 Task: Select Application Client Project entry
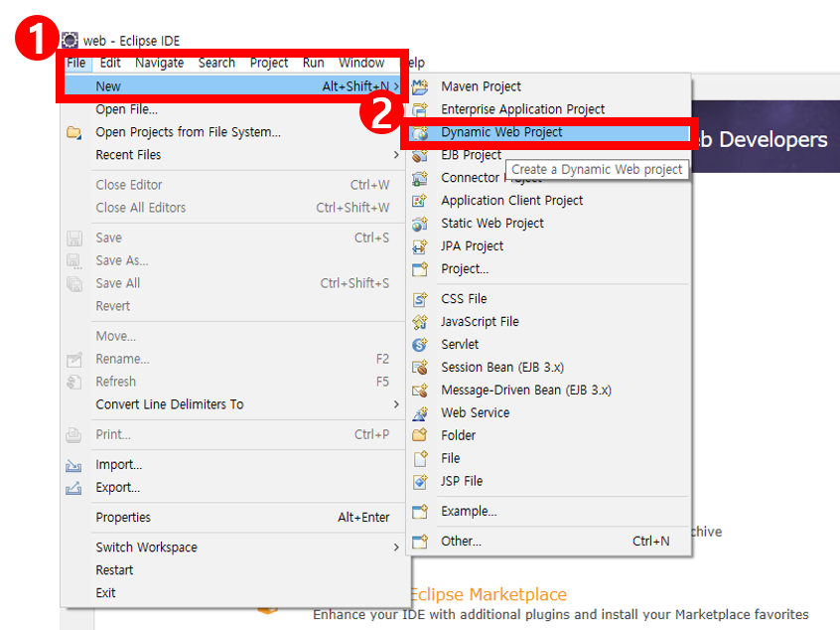click(x=548, y=201)
